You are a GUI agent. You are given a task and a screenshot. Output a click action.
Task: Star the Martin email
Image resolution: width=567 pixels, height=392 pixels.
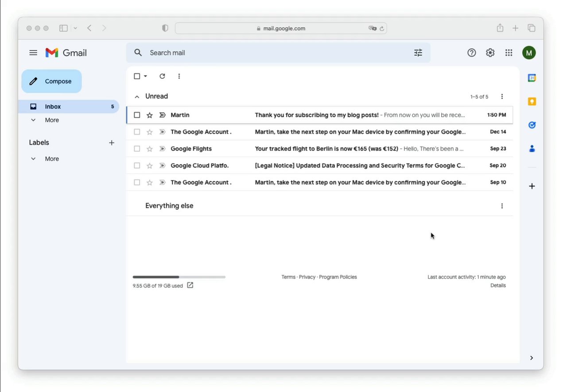tap(150, 115)
